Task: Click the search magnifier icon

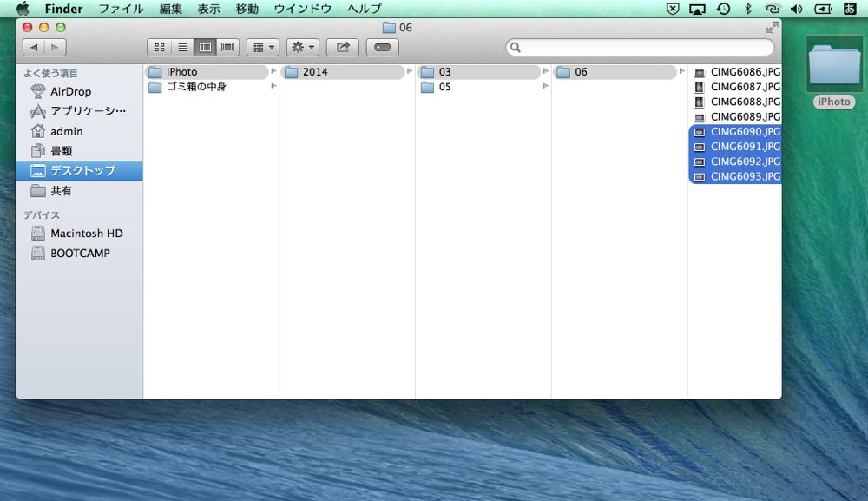Action: (x=516, y=48)
